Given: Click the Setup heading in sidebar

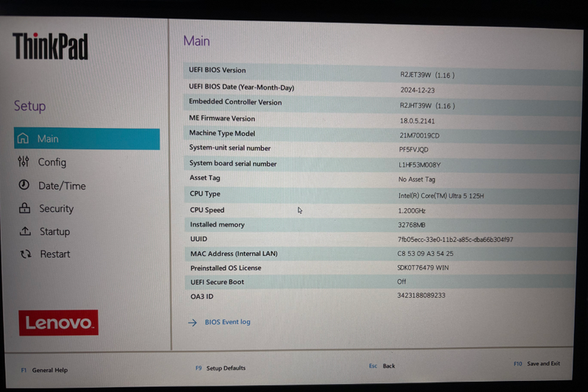Looking at the screenshot, I should tap(29, 106).
